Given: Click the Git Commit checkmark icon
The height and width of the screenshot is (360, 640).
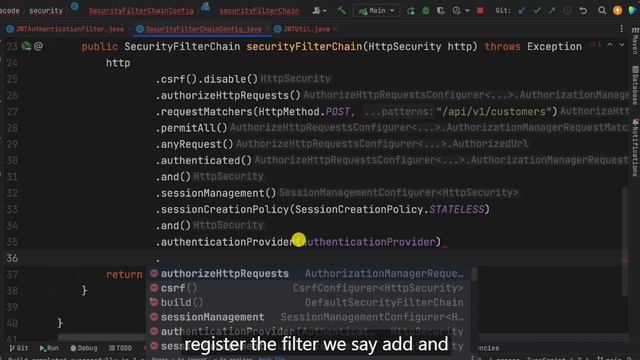Looking at the screenshot, I should coord(537,11).
